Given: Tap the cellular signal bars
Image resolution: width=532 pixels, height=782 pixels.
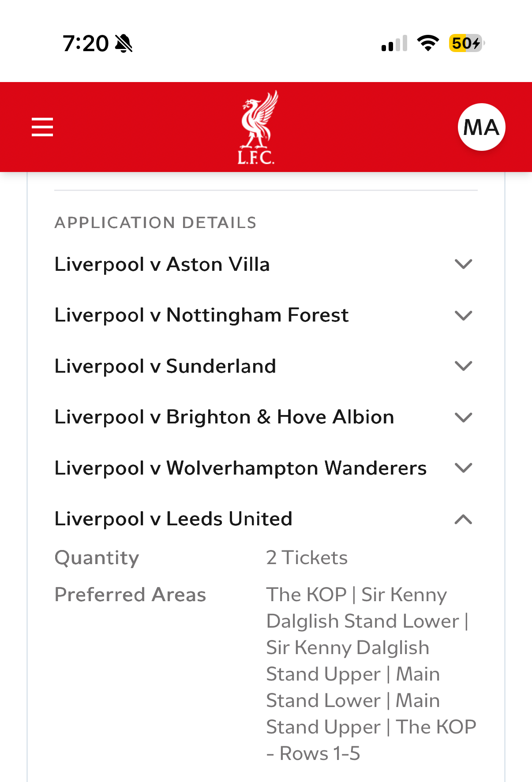Looking at the screenshot, I should (394, 44).
